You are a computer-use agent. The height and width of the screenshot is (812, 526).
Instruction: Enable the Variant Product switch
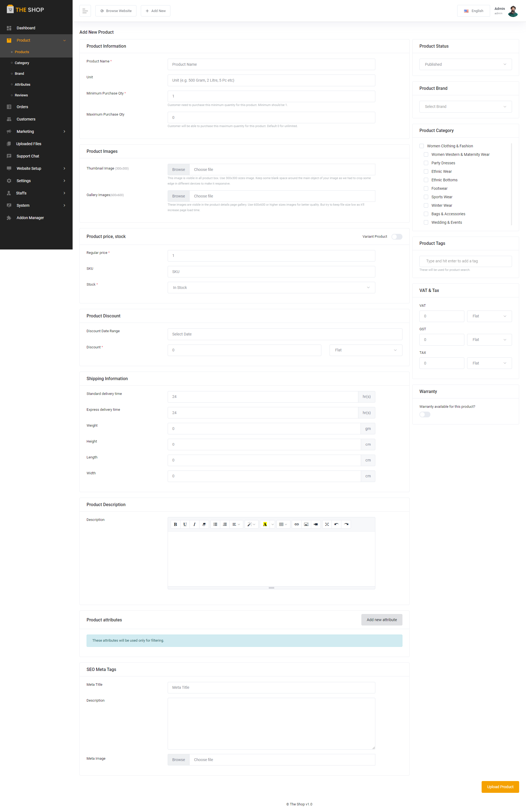pyautogui.click(x=397, y=236)
